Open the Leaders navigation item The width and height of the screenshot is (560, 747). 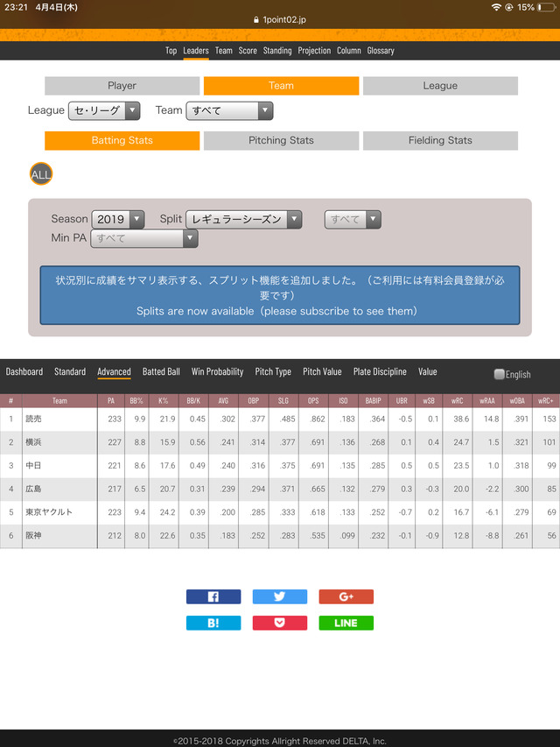click(x=196, y=51)
